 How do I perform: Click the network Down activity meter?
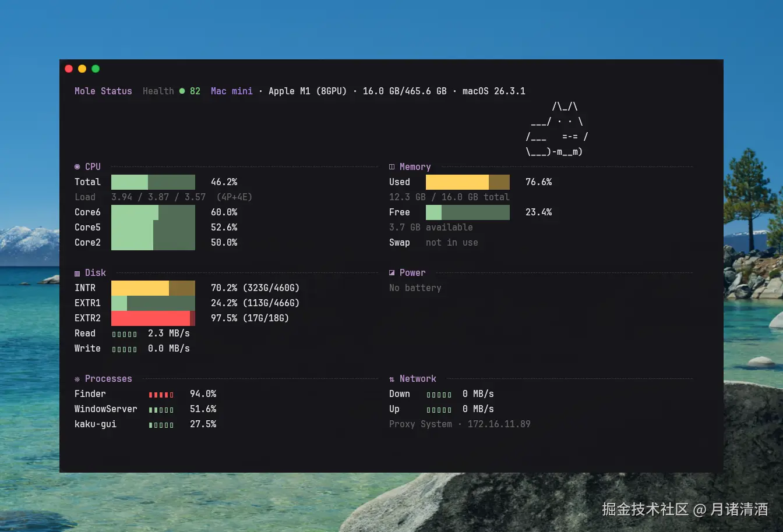click(x=439, y=395)
